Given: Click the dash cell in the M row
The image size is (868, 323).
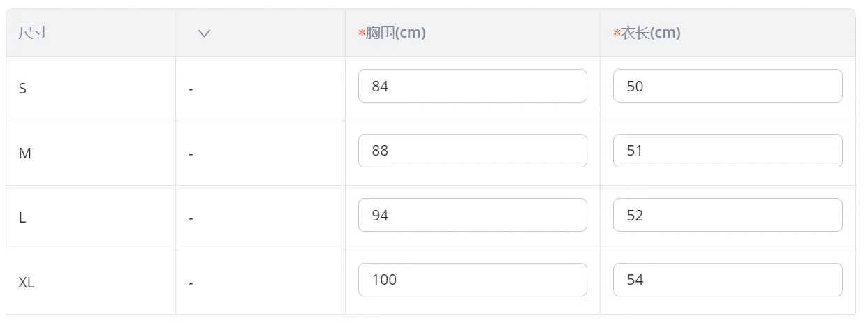Looking at the screenshot, I should 191,153.
